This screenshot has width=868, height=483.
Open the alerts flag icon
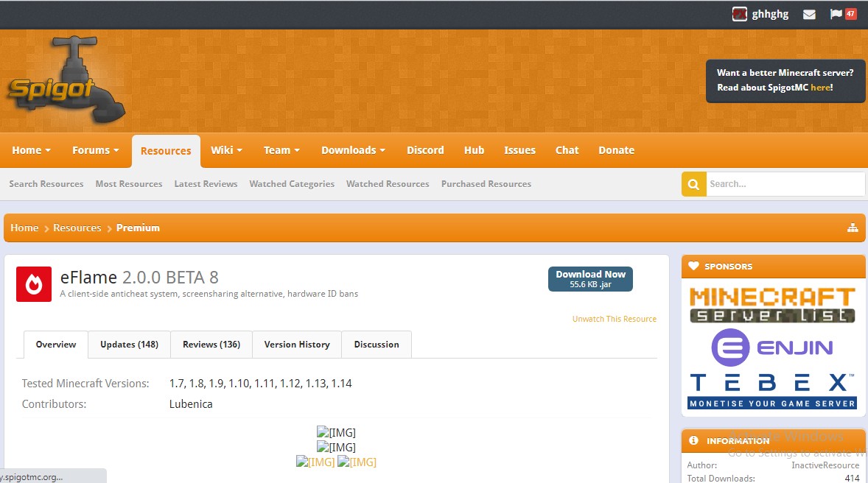click(836, 15)
